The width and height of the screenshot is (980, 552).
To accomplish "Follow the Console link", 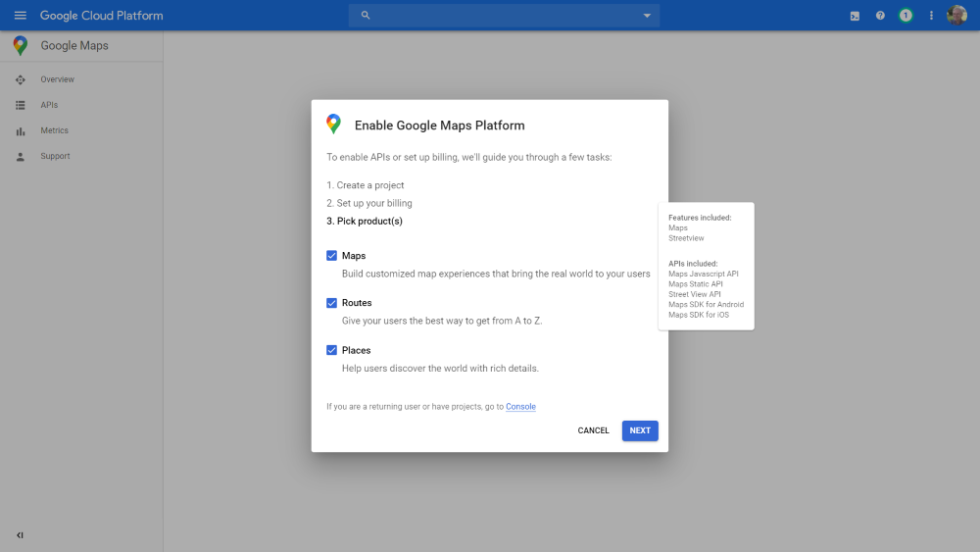I will (x=520, y=406).
